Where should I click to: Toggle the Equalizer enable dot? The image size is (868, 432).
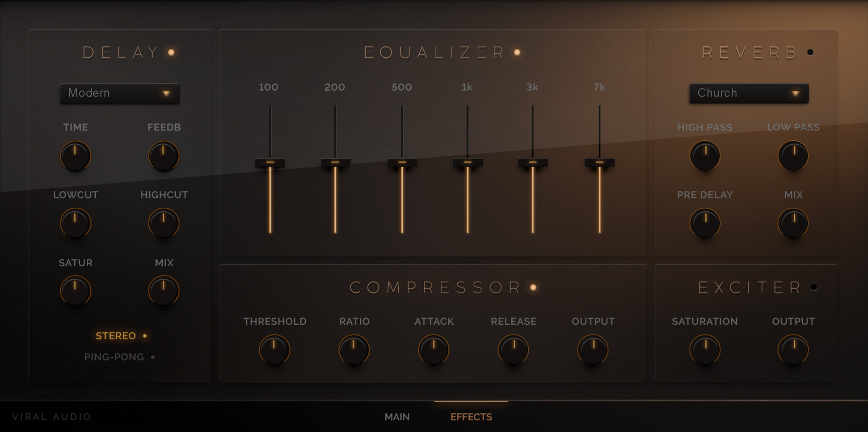(517, 52)
